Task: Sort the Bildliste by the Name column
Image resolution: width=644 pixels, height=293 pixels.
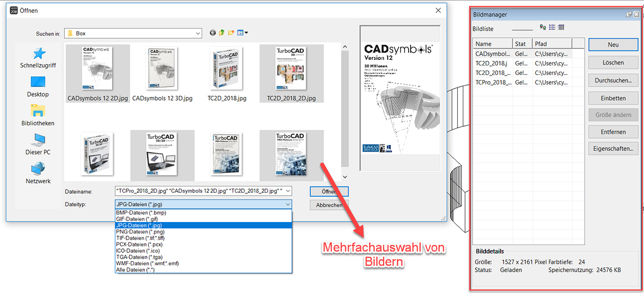Action: [x=493, y=44]
